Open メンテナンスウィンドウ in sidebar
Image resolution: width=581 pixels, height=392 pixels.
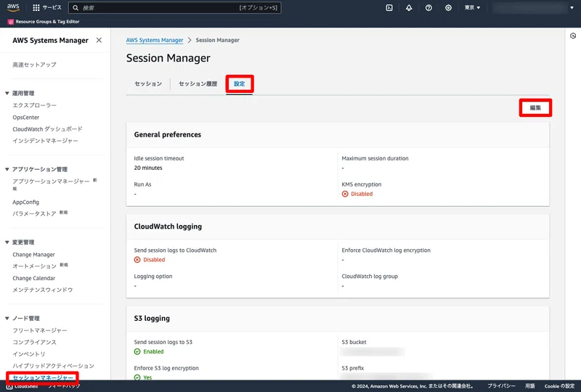(43, 290)
